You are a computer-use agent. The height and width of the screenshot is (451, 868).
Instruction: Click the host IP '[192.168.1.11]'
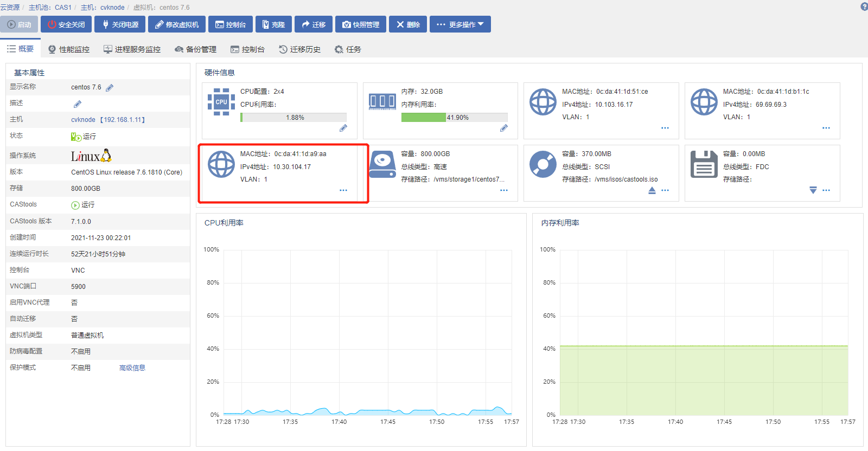coord(123,120)
